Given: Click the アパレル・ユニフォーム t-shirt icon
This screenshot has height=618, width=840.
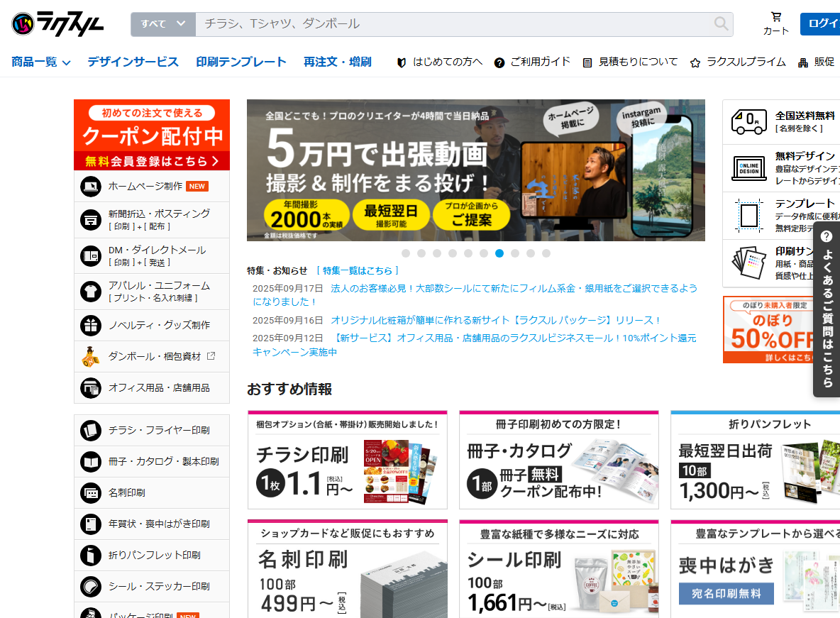Looking at the screenshot, I should point(91,291).
